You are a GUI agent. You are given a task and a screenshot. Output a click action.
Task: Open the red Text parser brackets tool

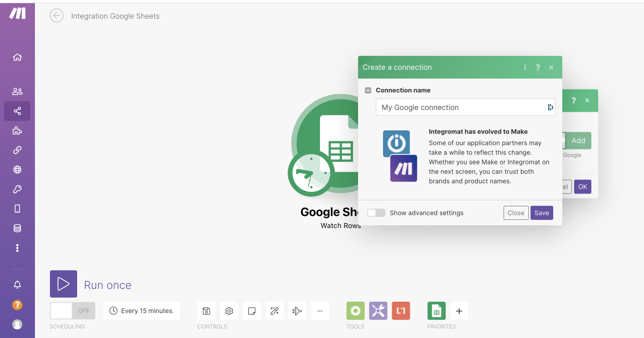coord(401,311)
